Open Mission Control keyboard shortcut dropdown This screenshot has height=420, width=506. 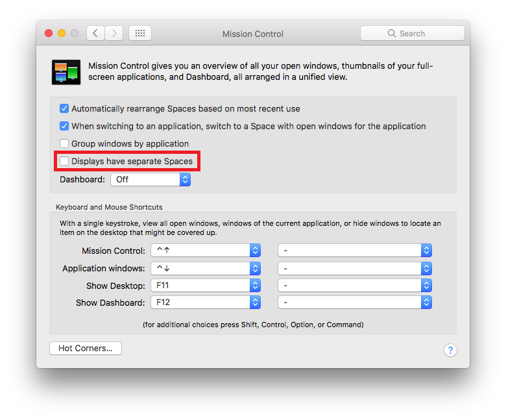click(x=206, y=250)
